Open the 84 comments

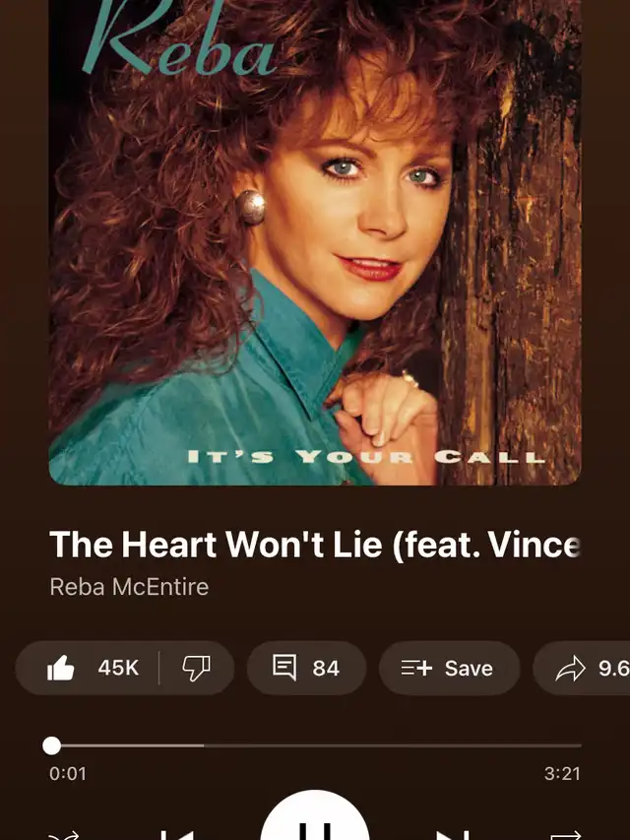[326, 668]
